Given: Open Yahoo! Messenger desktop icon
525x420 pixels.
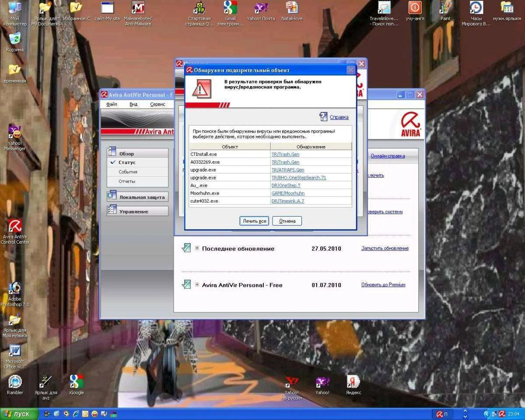Looking at the screenshot, I should point(15,132).
